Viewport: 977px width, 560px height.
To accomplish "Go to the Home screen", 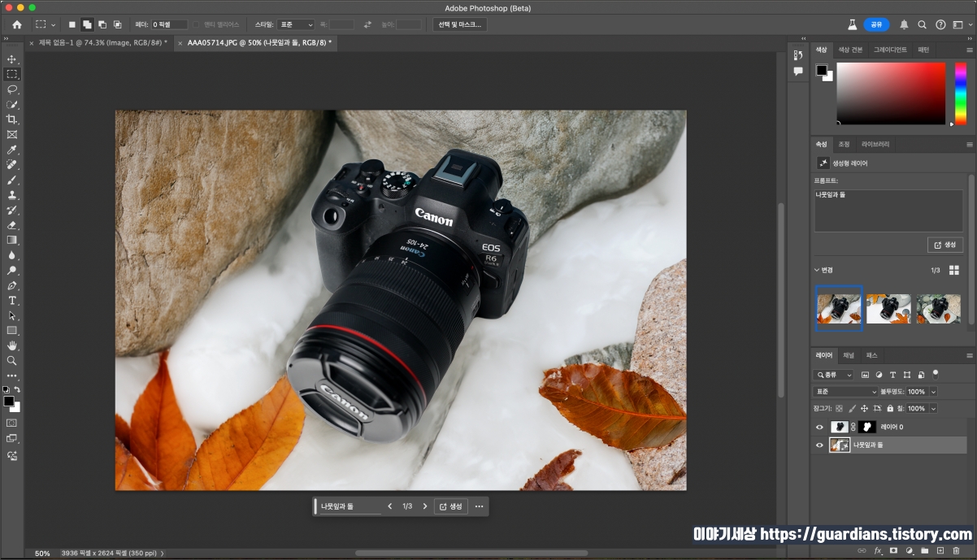I will [x=16, y=24].
